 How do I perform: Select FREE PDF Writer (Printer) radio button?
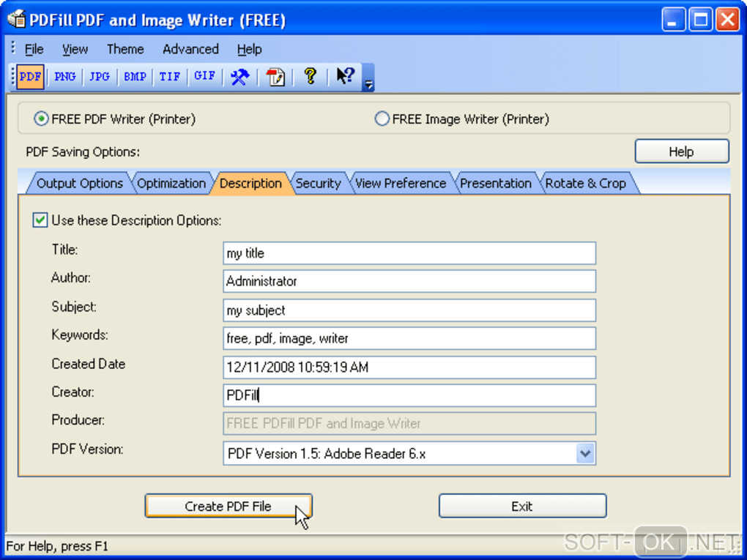pyautogui.click(x=41, y=119)
